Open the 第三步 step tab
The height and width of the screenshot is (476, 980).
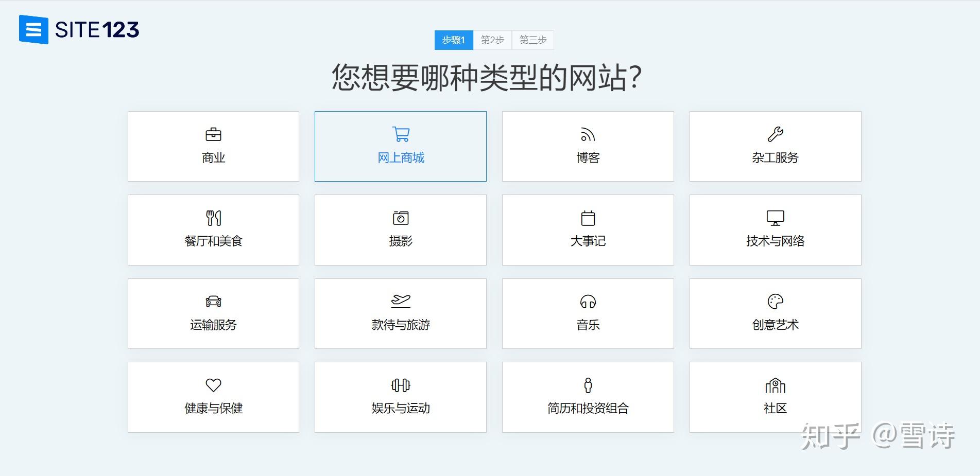click(x=533, y=40)
